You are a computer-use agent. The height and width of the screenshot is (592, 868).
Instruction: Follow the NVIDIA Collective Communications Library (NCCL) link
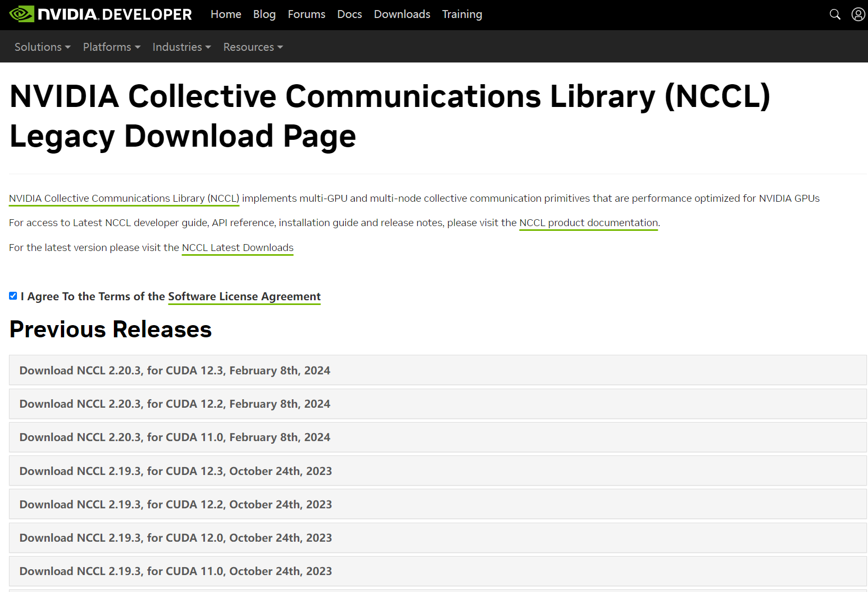[x=124, y=199]
